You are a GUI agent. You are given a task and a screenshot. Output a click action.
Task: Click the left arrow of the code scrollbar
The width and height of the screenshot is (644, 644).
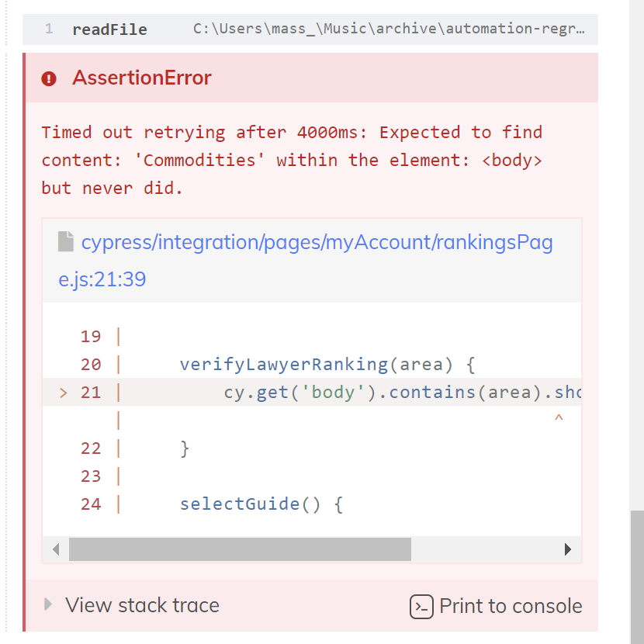click(55, 549)
